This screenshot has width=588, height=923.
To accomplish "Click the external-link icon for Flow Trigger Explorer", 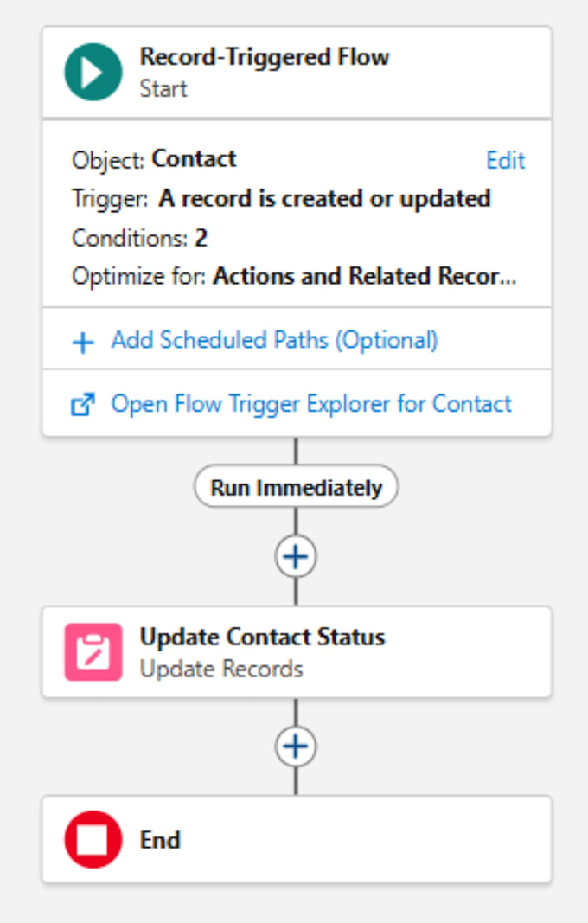I will 83,404.
